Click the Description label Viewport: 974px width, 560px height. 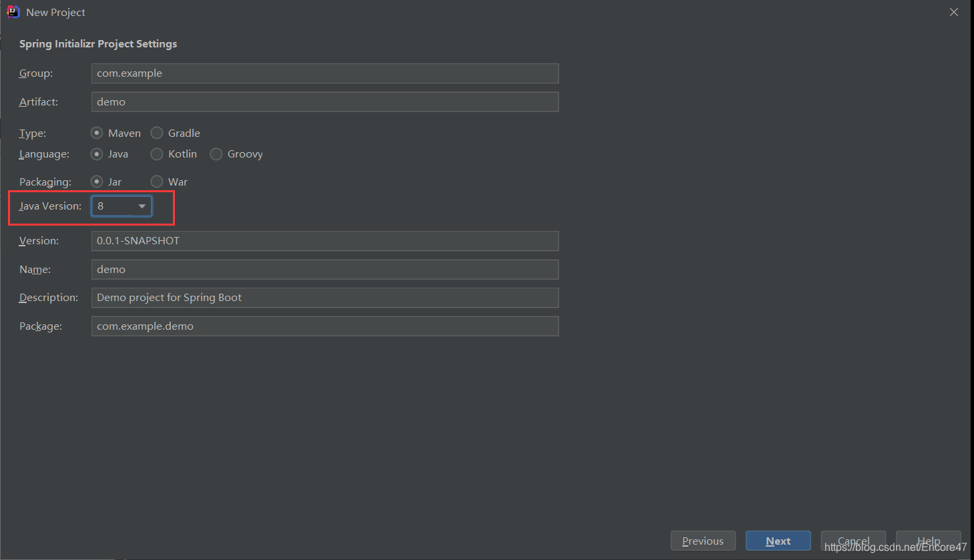coord(49,298)
